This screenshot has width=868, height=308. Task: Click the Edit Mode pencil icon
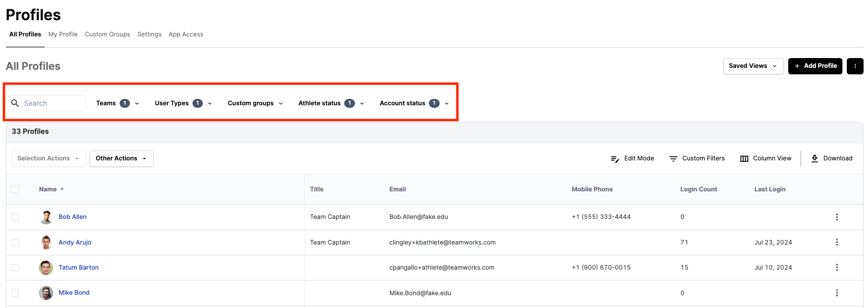615,159
